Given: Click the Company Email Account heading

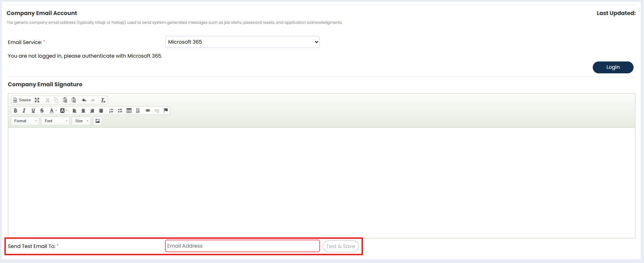Looking at the screenshot, I should point(42,13).
